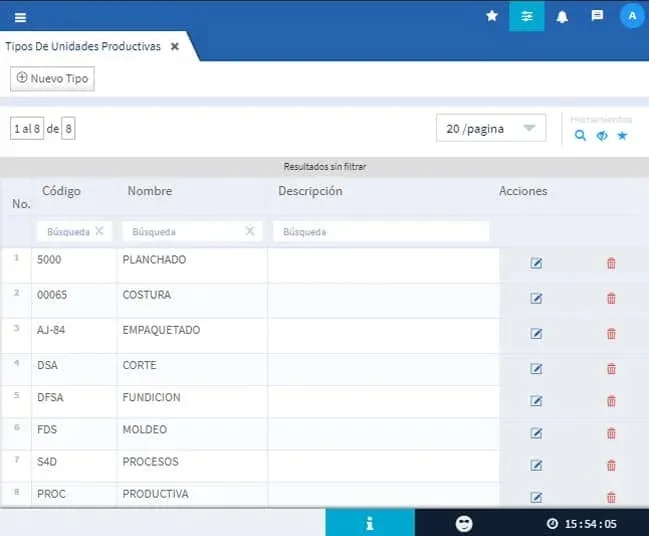Sort by Nombre column header

pyautogui.click(x=150, y=191)
